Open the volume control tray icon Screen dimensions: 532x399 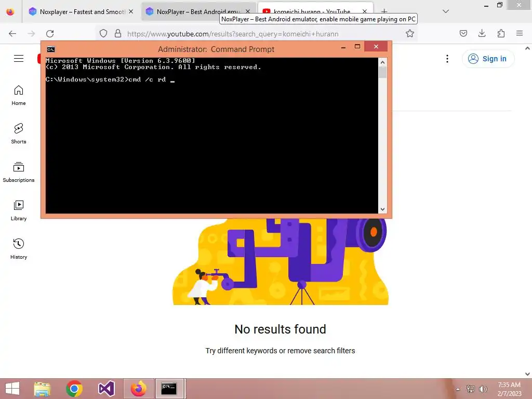483,389
